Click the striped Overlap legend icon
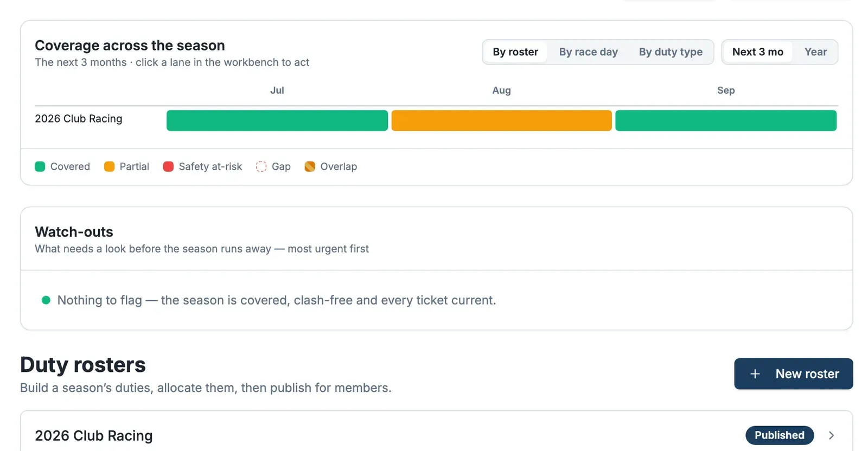 coord(310,166)
